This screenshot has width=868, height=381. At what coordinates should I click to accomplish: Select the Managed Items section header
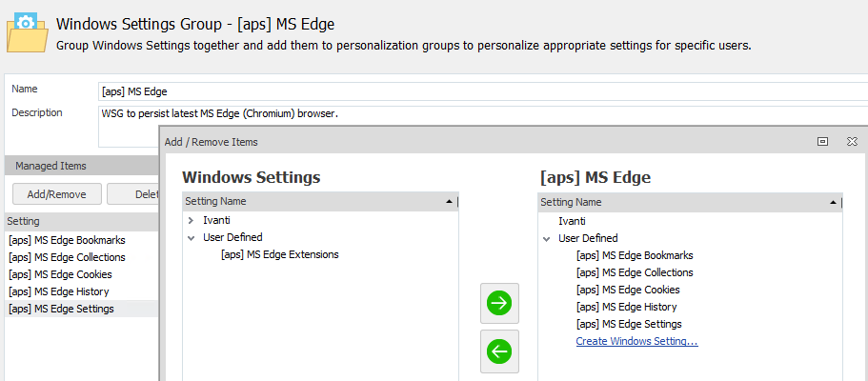81,166
